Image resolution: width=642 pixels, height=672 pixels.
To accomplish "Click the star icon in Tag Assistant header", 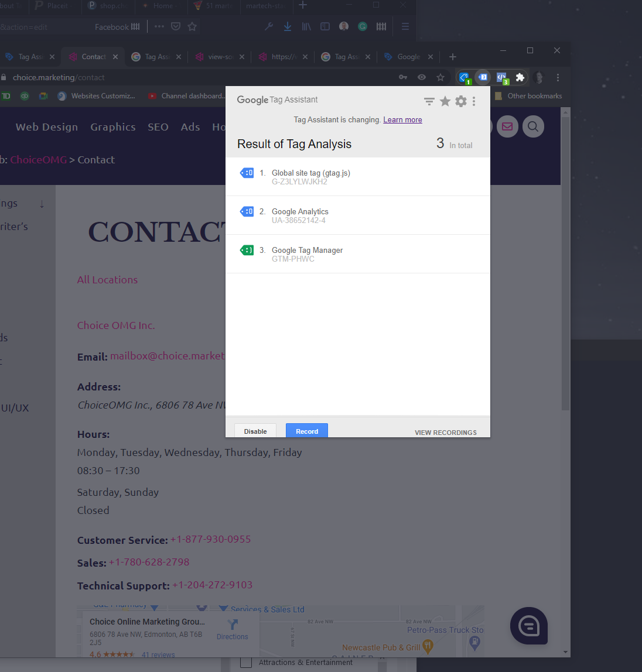I will [x=445, y=101].
